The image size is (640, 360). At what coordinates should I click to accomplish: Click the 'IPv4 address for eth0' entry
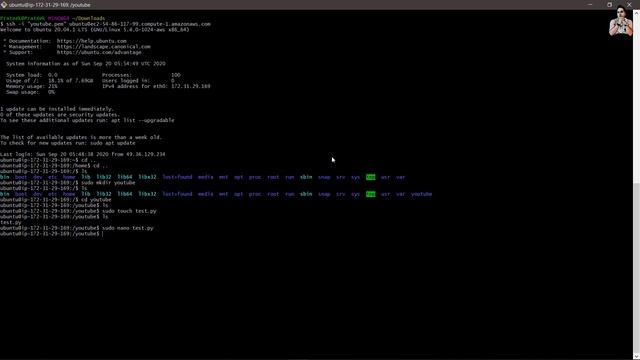[156, 86]
